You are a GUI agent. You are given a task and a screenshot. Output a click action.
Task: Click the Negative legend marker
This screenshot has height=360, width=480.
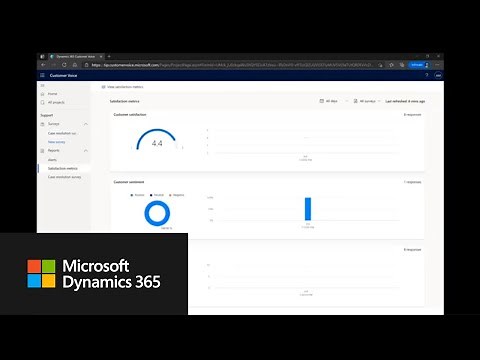pos(170,195)
